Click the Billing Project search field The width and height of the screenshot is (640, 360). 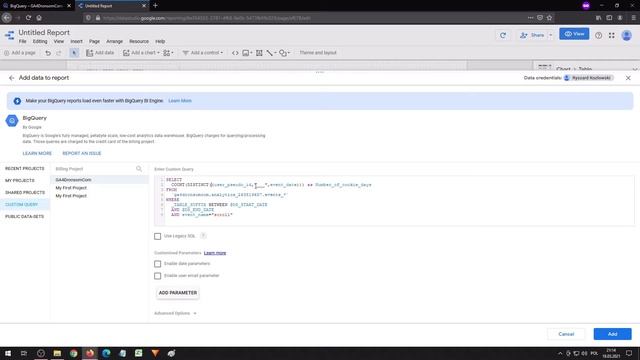94,169
